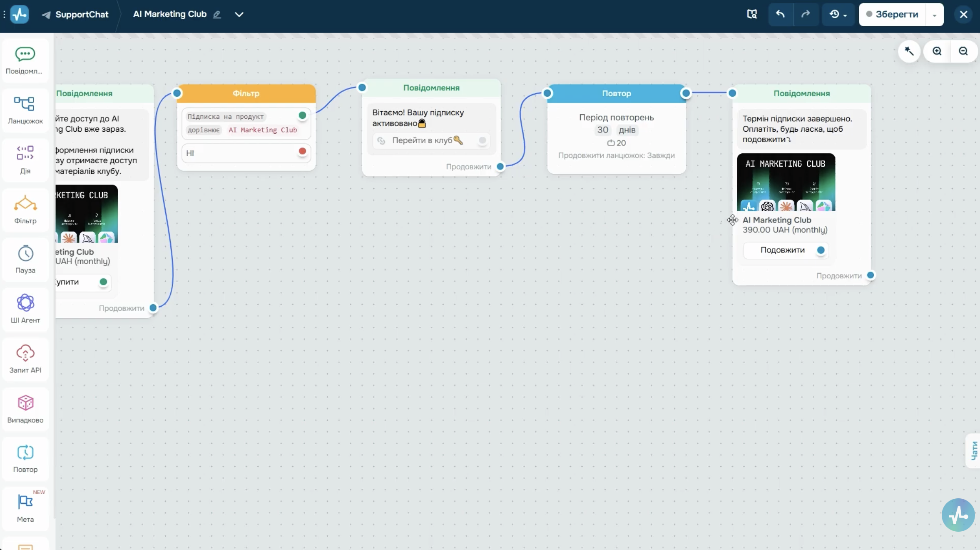980x550 pixels.
Task: Click the Термін підписки завершено message text
Action: [797, 129]
